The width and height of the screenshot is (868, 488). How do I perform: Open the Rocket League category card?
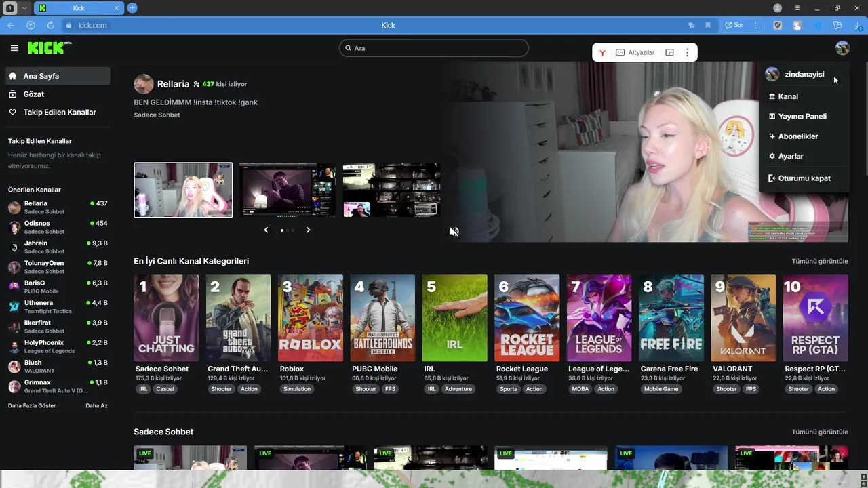pos(527,318)
